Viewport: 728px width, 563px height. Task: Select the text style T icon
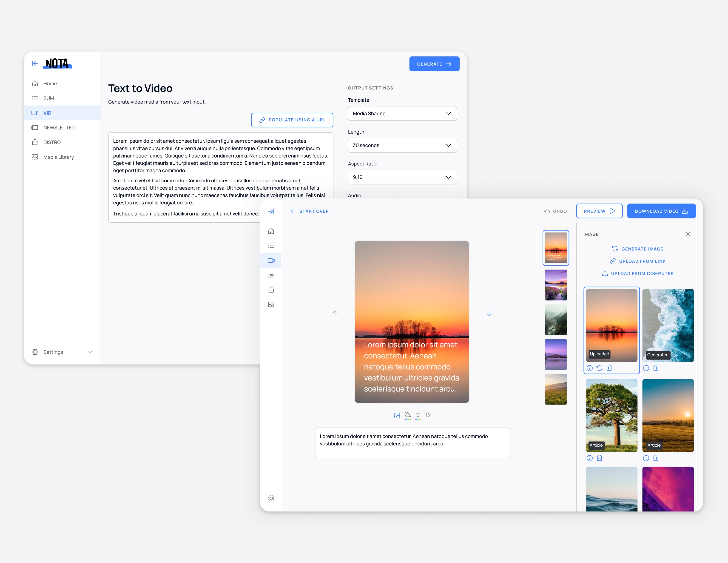pyautogui.click(x=418, y=415)
